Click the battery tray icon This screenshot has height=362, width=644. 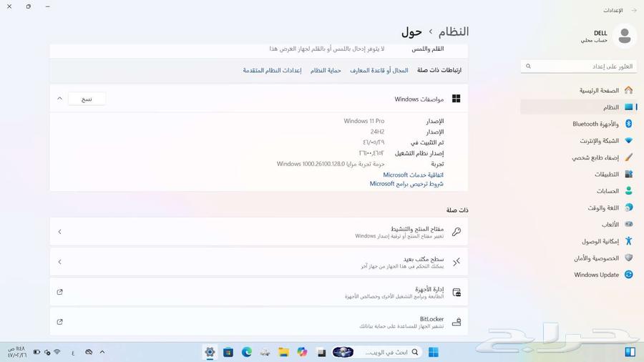36,352
